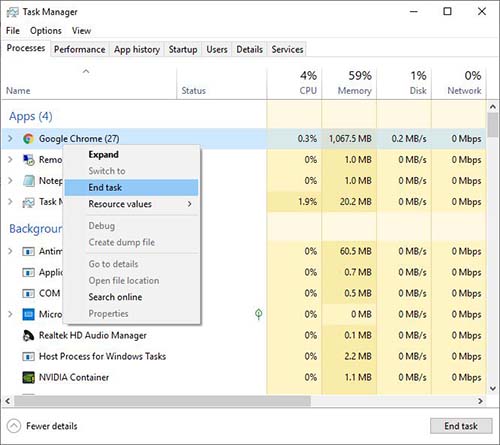The image size is (500, 445).
Task: Click the 20.2 MB memory value
Action: [x=355, y=202]
